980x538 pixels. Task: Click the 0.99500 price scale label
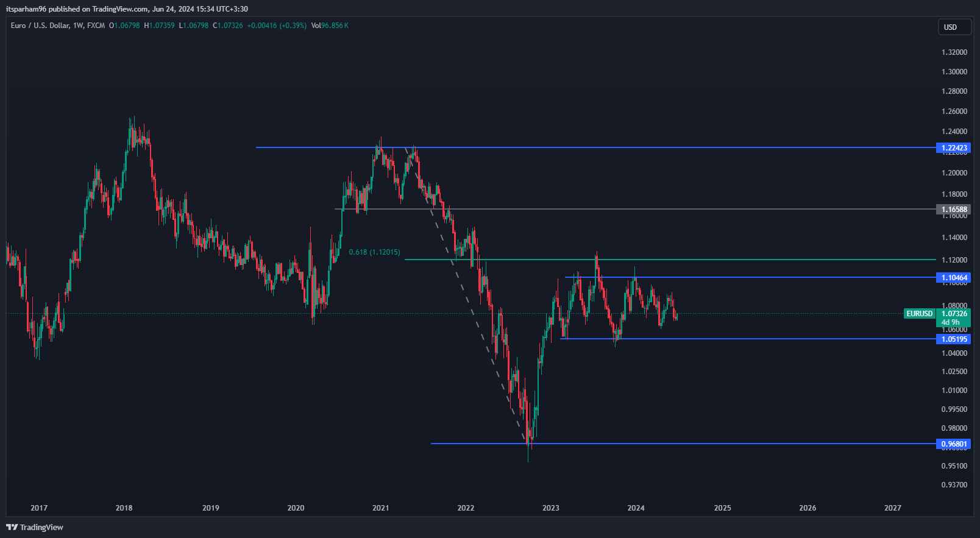[x=954, y=409]
